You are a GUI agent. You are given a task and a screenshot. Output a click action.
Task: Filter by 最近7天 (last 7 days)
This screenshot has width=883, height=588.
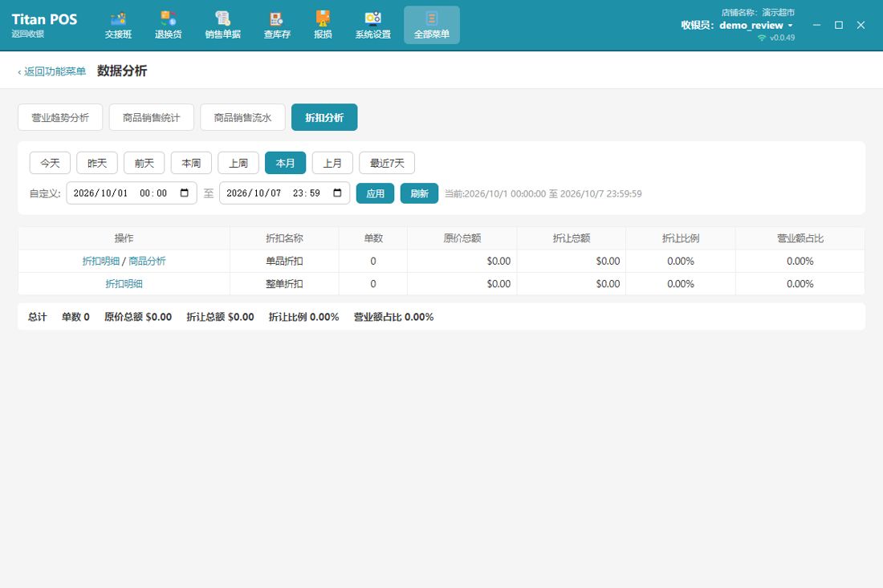tap(387, 163)
